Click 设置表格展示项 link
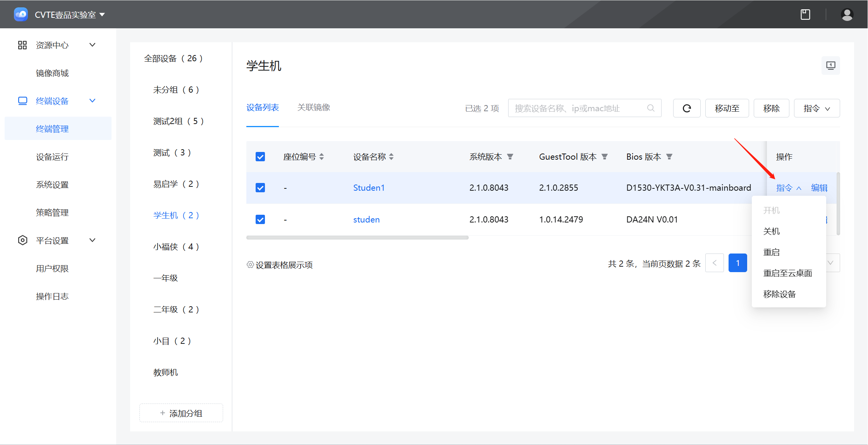The height and width of the screenshot is (445, 868). 284,265
